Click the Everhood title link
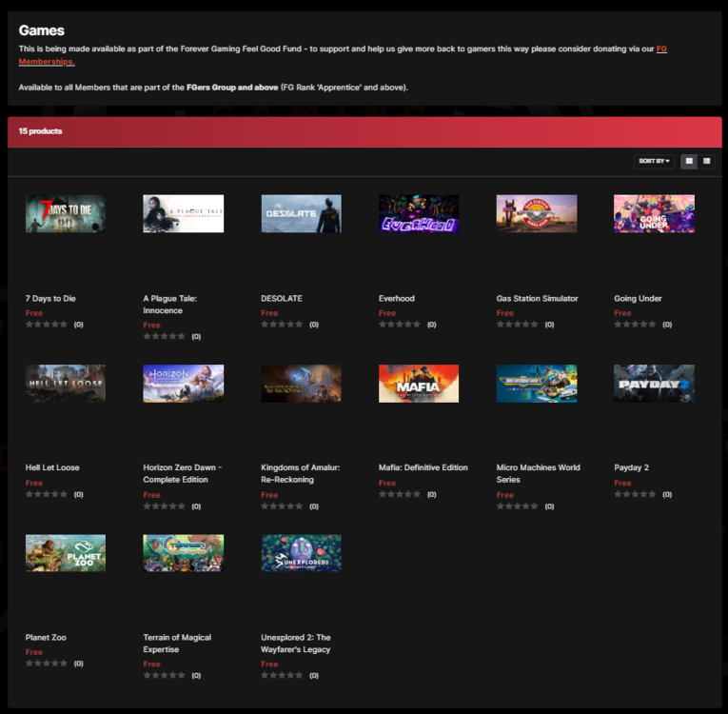Screen dimensions: 728x714 (397, 298)
